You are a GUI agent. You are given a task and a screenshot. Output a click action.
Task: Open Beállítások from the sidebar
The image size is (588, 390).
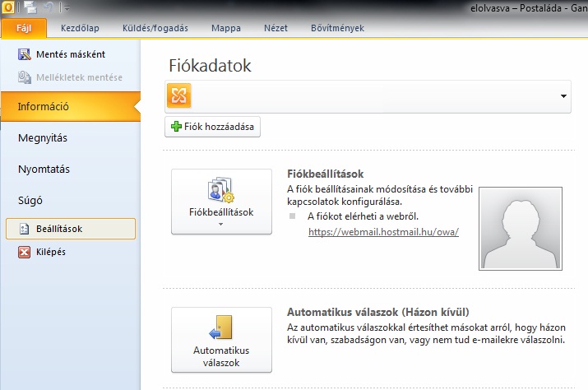(x=71, y=229)
